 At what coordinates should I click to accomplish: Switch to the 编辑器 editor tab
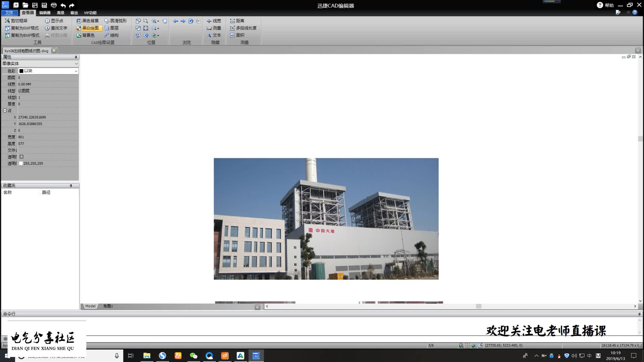point(45,13)
